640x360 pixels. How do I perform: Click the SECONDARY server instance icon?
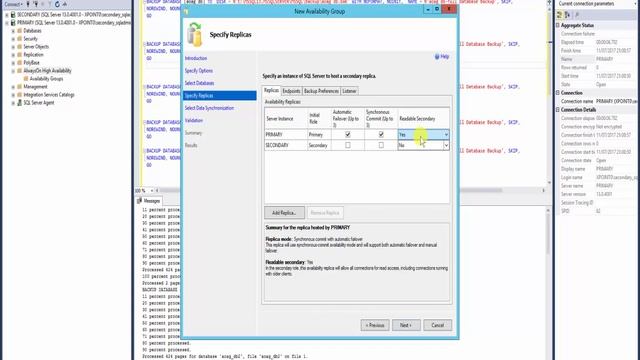[13, 15]
